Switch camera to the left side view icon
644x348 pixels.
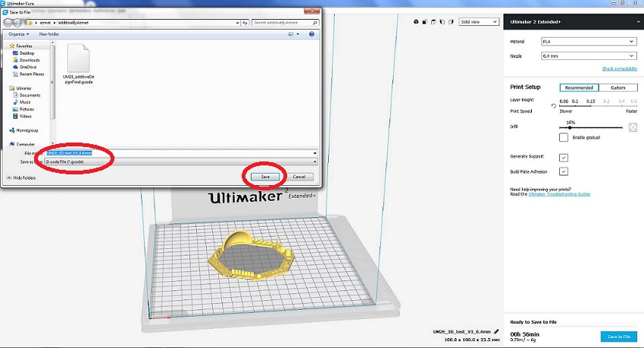coord(442,22)
